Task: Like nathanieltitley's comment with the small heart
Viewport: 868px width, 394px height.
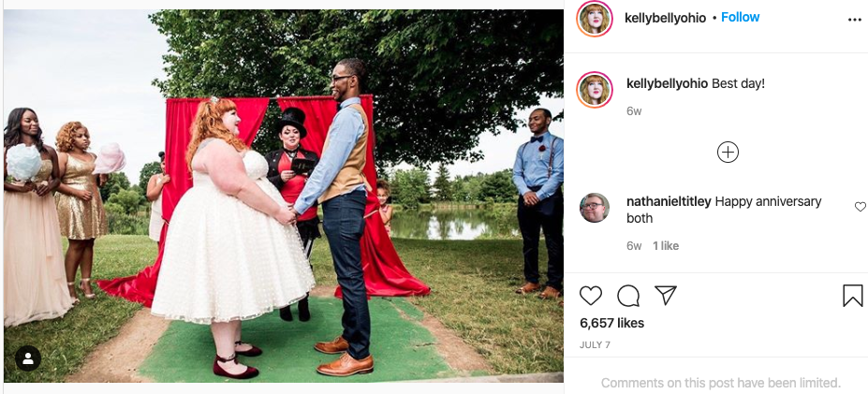Action: tap(860, 207)
